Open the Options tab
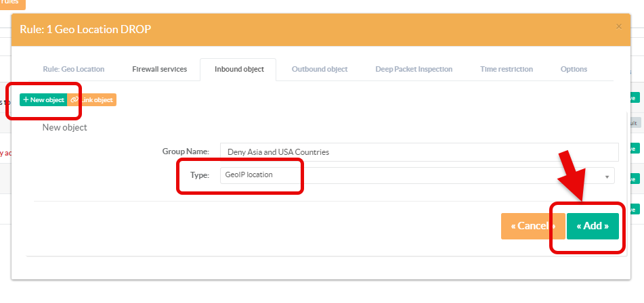Screen dimensions: 644x303 (574, 69)
